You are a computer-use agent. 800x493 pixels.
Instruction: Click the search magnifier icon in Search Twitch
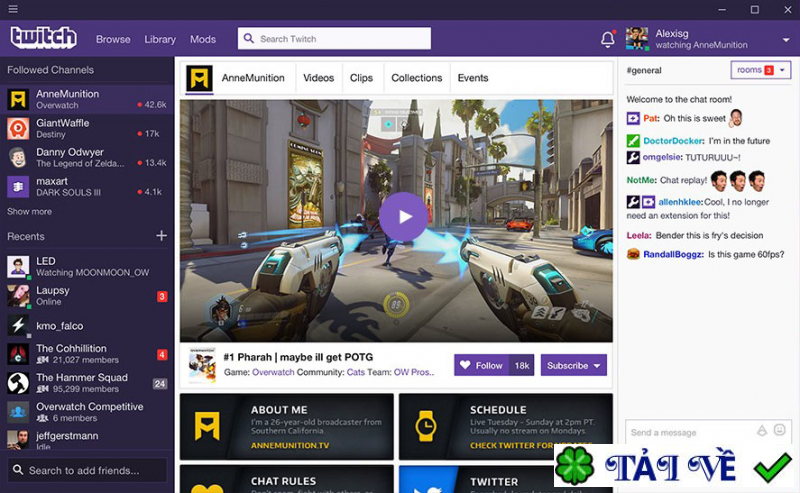[248, 38]
